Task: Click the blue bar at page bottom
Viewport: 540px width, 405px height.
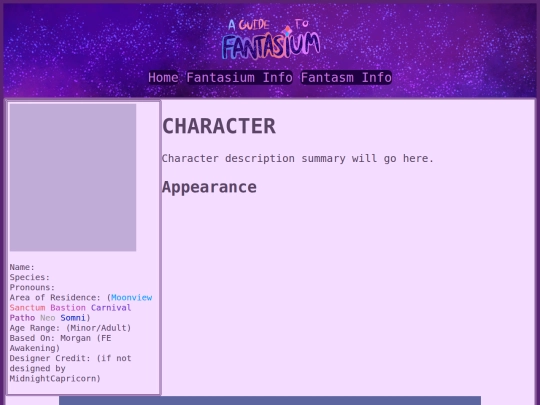Action: click(270, 401)
